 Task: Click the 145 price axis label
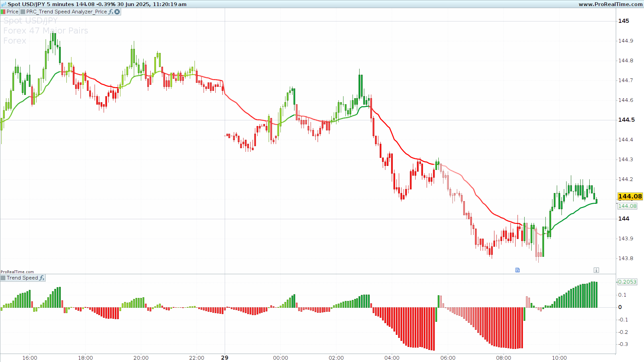624,21
